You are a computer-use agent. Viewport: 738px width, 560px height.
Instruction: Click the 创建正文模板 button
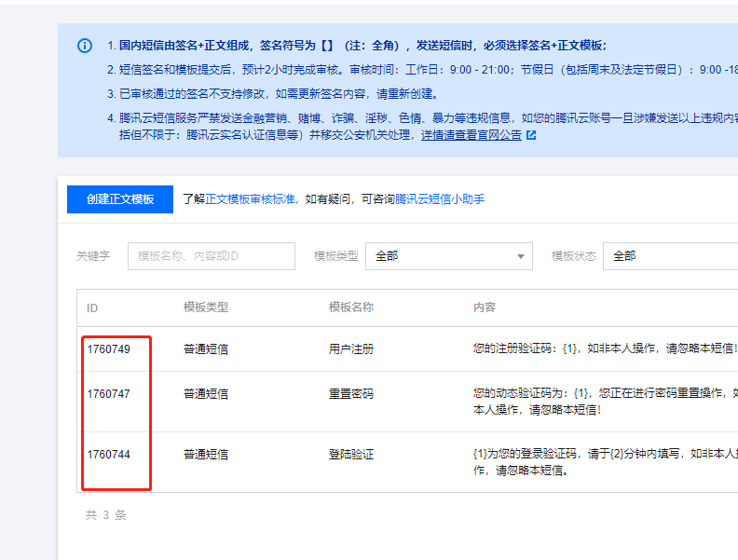pyautogui.click(x=120, y=199)
